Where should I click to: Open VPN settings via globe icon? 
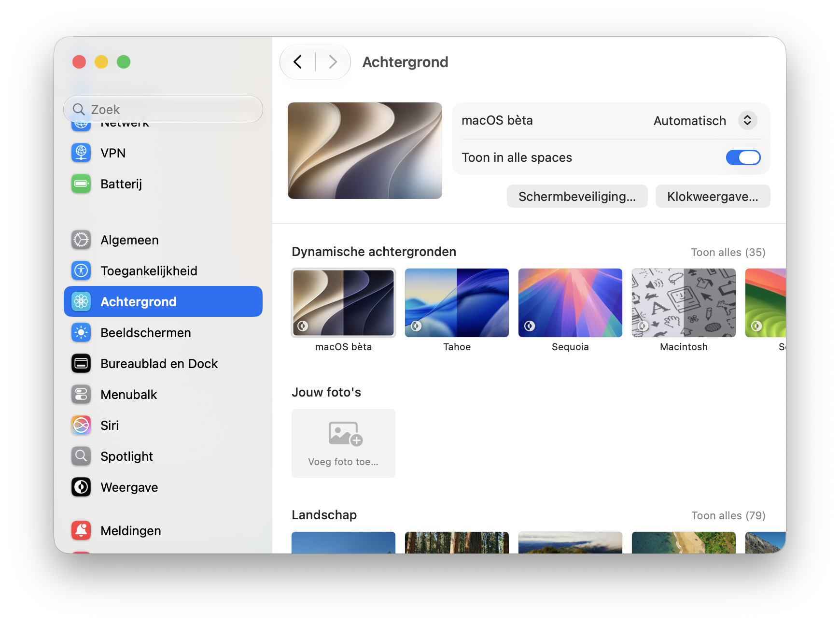click(81, 153)
